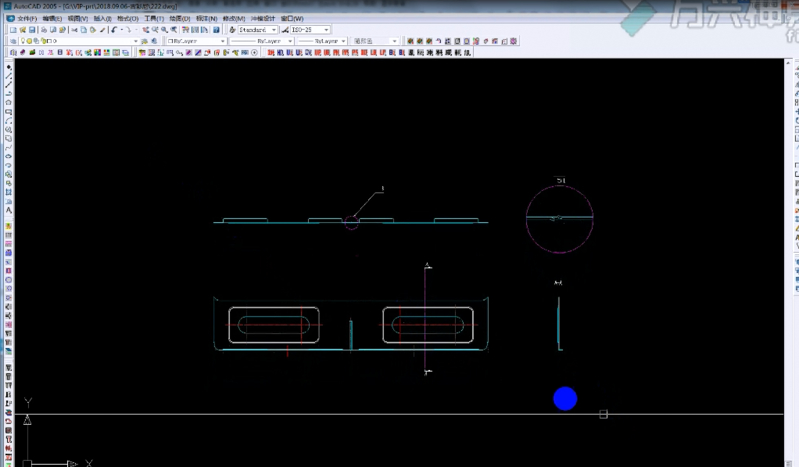Open the 文件(F) menu
The width and height of the screenshot is (799, 467).
[27, 19]
